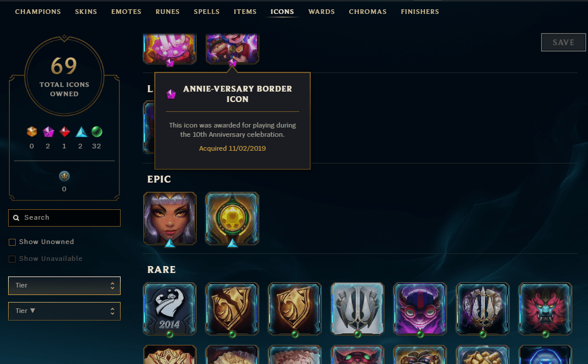Click the Save button

563,42
